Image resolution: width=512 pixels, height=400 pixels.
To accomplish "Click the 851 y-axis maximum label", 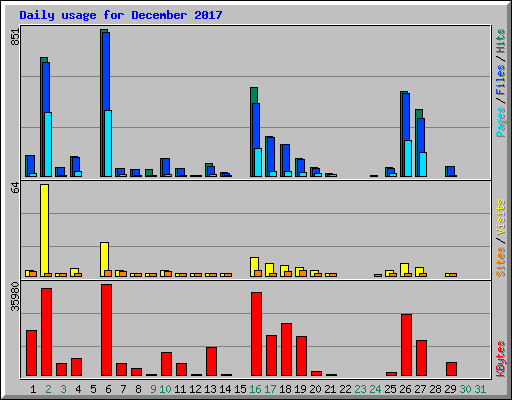I will [x=15, y=37].
